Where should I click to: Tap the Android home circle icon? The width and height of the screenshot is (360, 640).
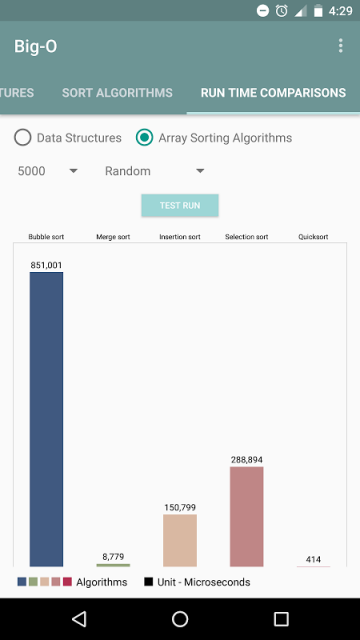coord(180,619)
